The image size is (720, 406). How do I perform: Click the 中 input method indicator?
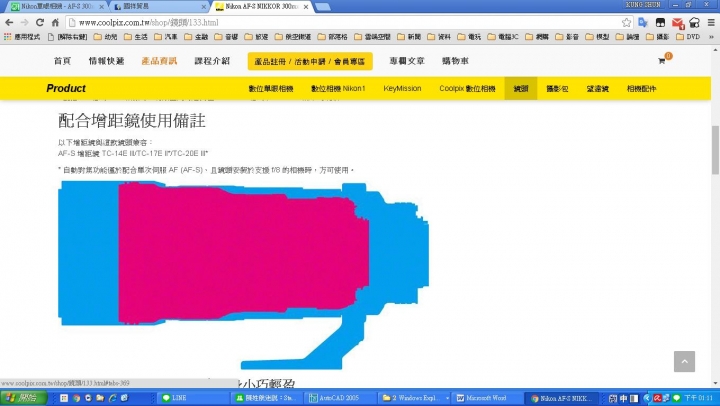(x=623, y=398)
